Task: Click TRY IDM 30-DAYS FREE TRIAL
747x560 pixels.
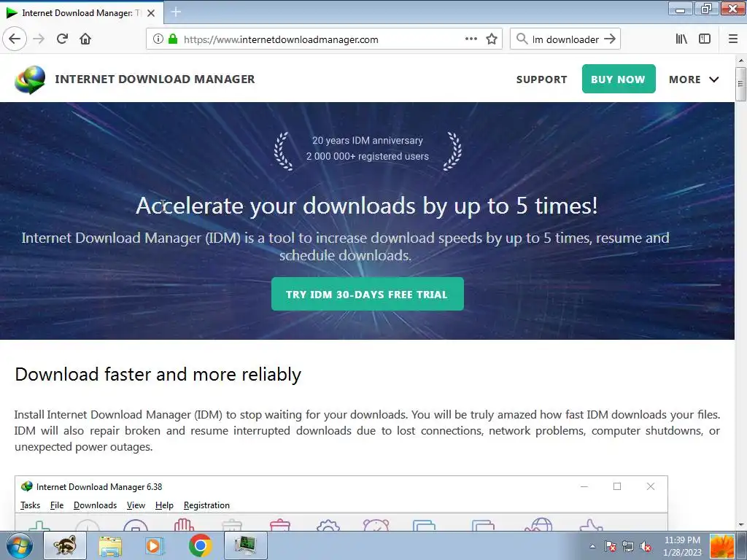Action: (x=368, y=294)
